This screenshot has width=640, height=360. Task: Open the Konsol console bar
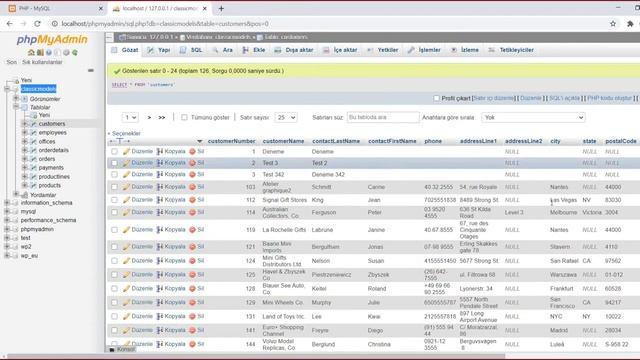tap(121, 349)
